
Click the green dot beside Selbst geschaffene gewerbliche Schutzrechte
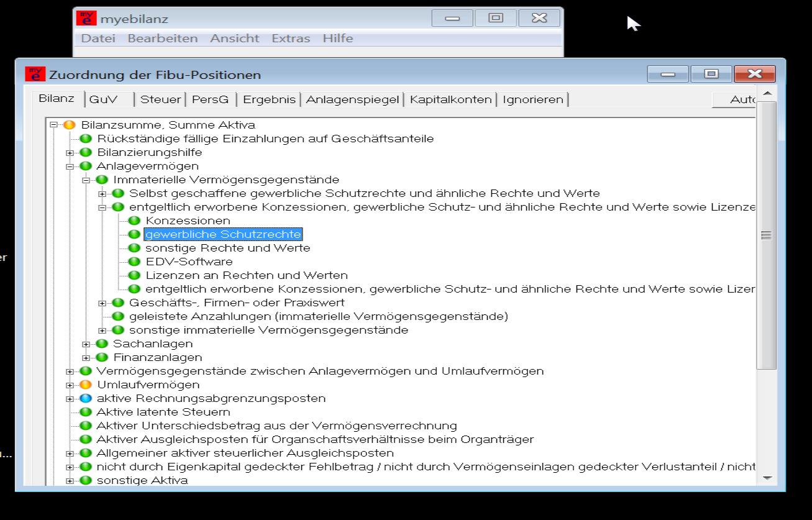(118, 193)
